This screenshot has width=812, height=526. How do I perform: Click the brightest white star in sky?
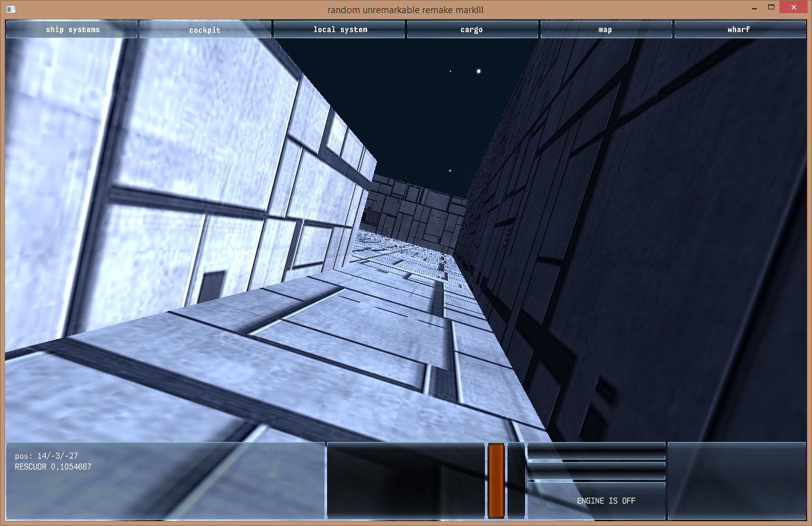pyautogui.click(x=479, y=71)
